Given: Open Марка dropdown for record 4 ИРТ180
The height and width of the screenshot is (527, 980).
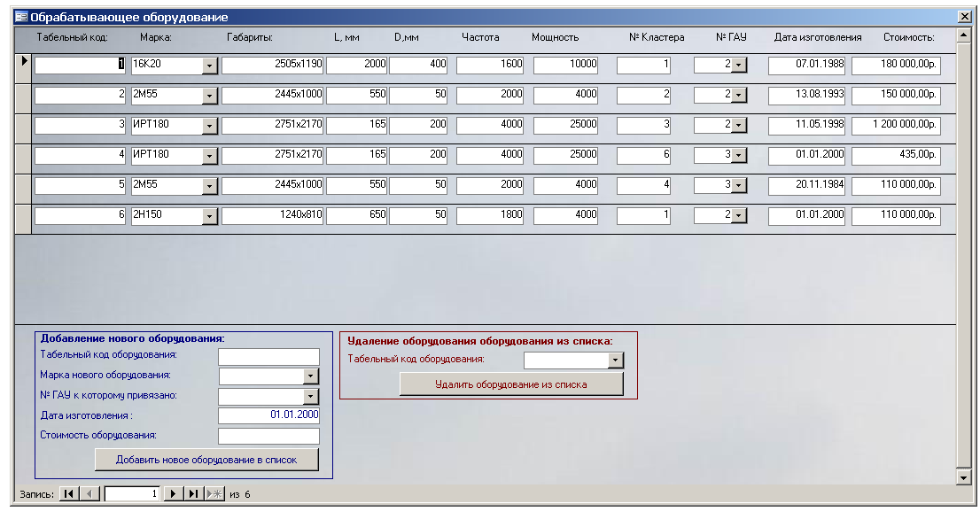Looking at the screenshot, I should click(x=209, y=156).
